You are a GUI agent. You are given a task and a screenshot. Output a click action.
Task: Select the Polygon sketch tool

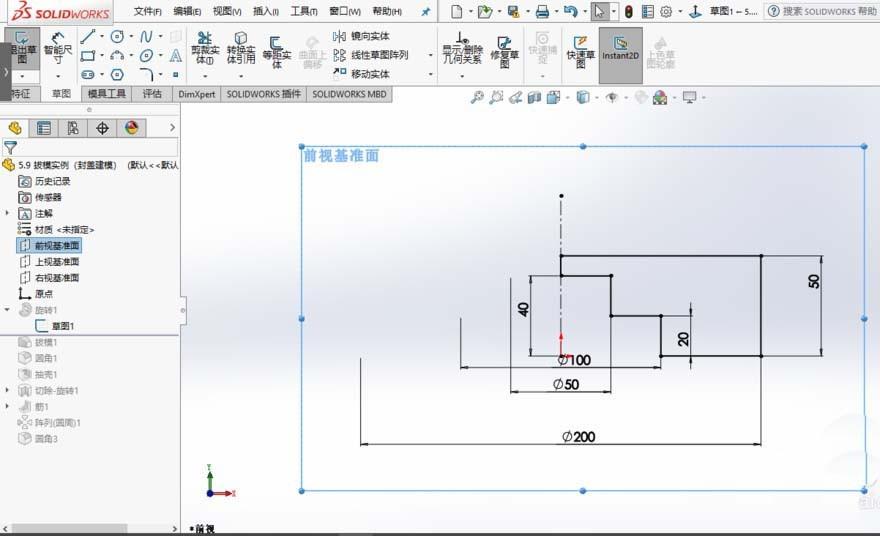click(x=117, y=74)
